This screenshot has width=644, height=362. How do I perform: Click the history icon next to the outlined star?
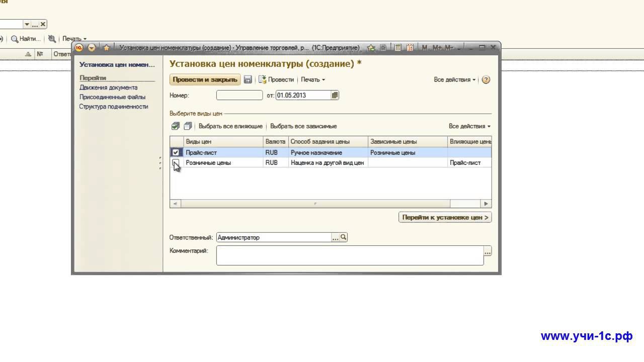pos(383,48)
